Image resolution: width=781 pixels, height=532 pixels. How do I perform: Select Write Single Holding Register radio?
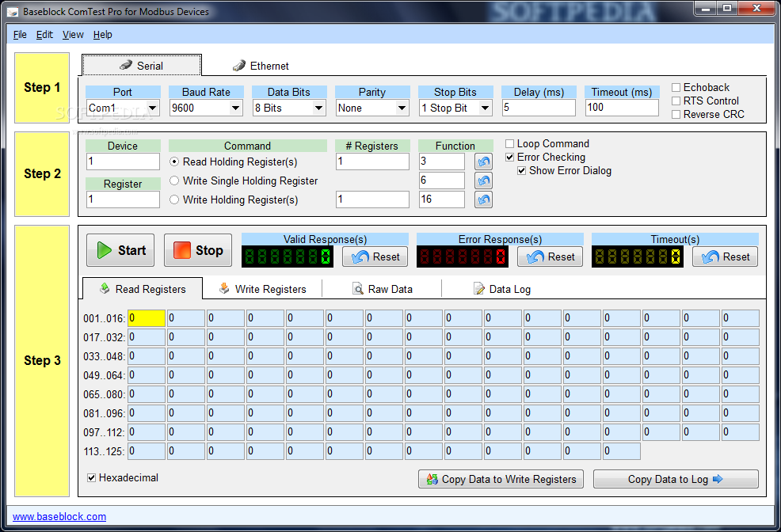(x=174, y=180)
